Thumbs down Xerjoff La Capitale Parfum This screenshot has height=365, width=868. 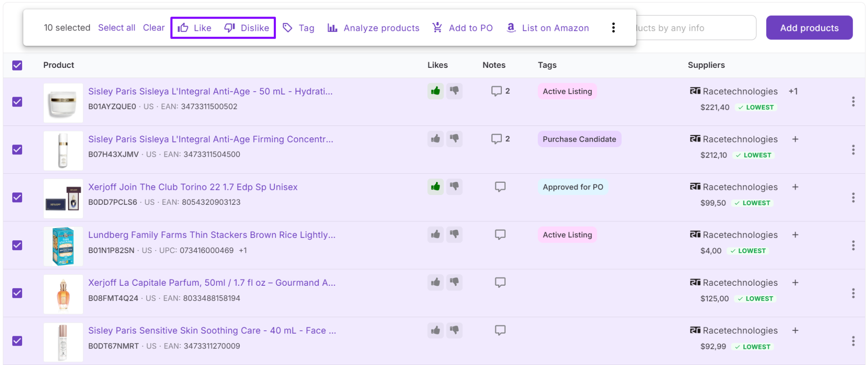[x=454, y=282]
